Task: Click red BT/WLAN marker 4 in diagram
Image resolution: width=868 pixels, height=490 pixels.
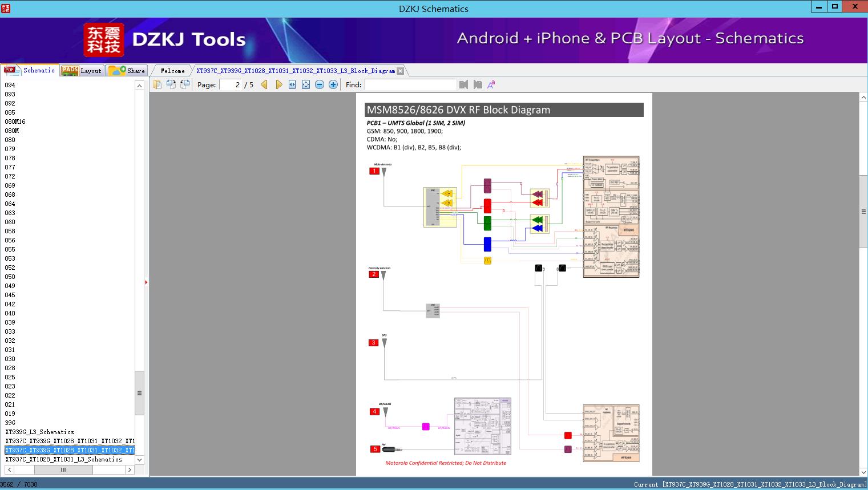Action: [374, 411]
